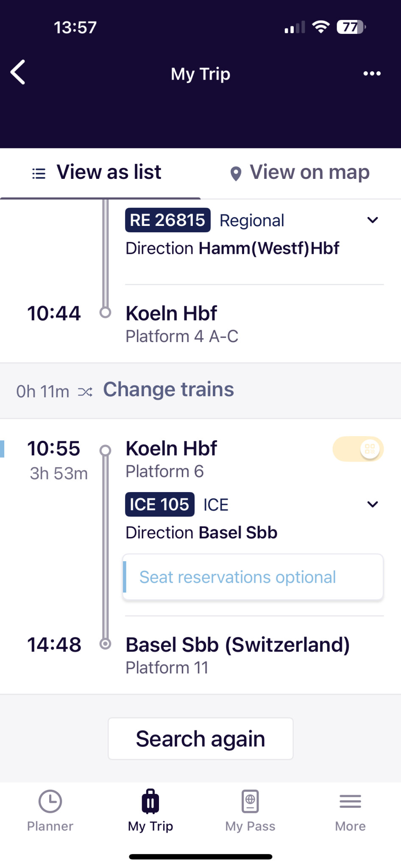Screen dimensions: 401x868
Task: Tap the list view icon
Action: 39,173
